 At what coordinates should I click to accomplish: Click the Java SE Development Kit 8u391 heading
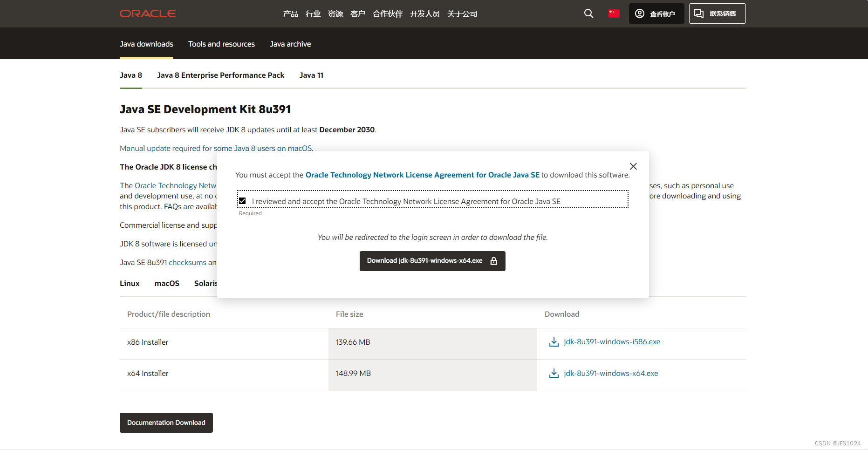click(x=205, y=109)
